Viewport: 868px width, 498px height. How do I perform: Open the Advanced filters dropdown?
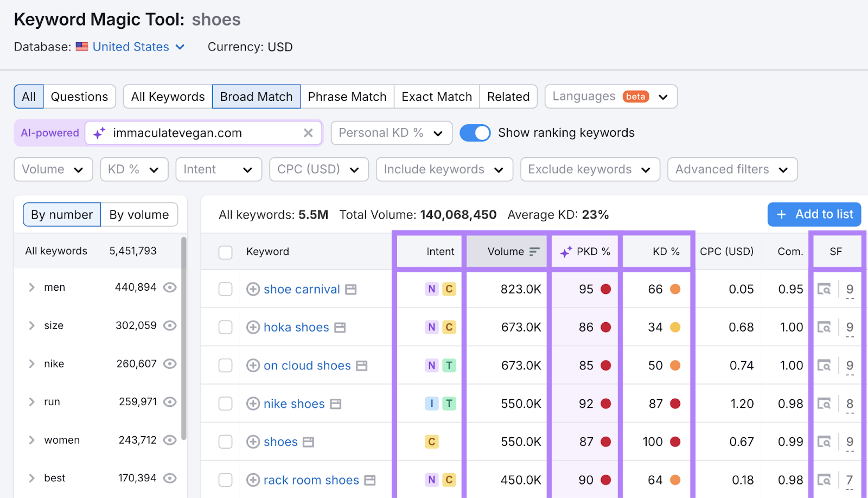(732, 169)
